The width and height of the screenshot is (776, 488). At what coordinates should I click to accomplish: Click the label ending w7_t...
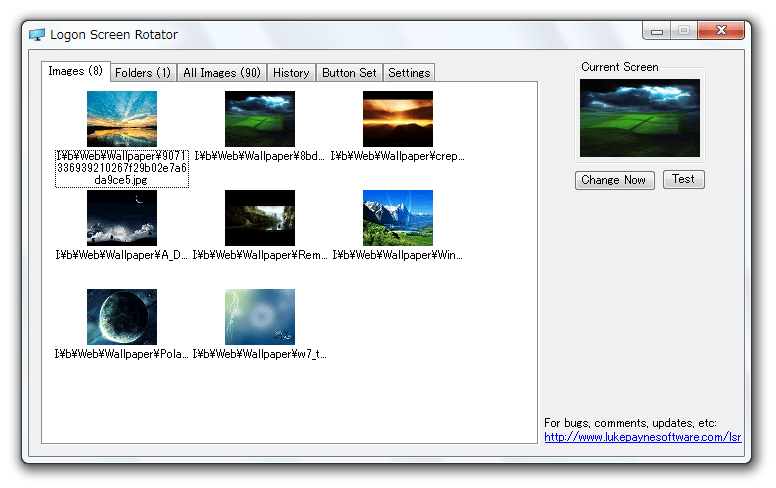click(x=260, y=354)
